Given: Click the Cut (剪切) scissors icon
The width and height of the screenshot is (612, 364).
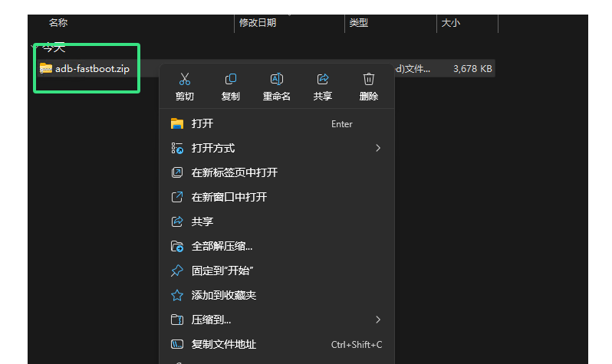Looking at the screenshot, I should 185,79.
